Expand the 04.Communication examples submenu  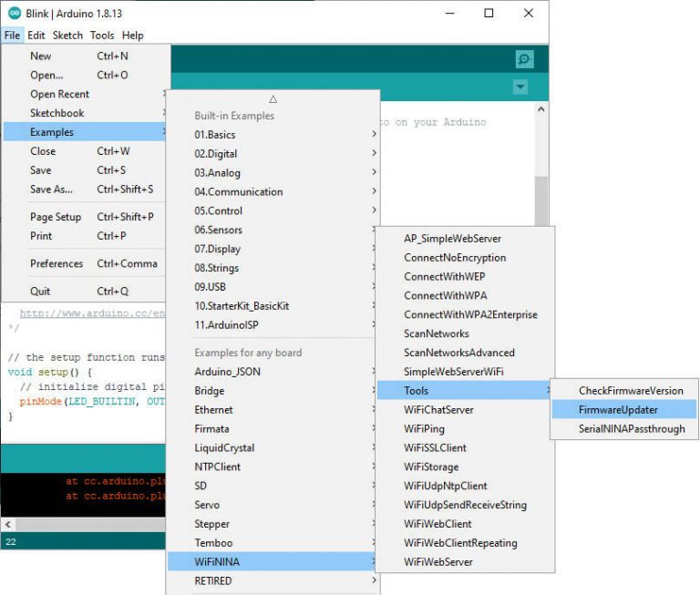click(x=273, y=192)
